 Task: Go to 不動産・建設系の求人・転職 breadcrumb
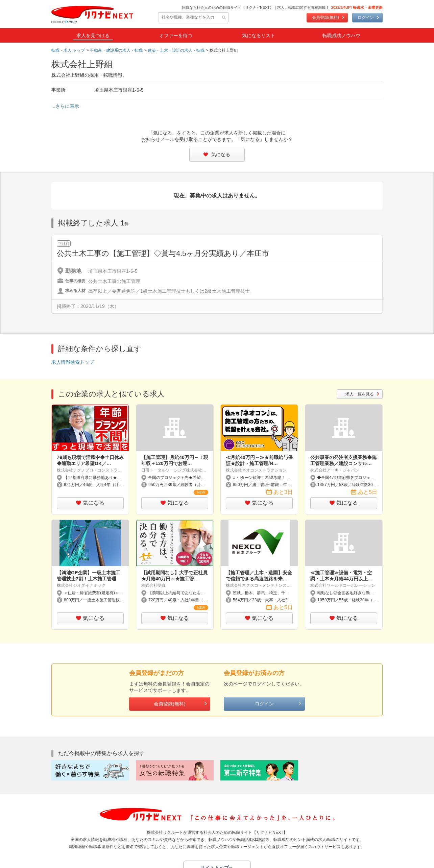pyautogui.click(x=116, y=50)
